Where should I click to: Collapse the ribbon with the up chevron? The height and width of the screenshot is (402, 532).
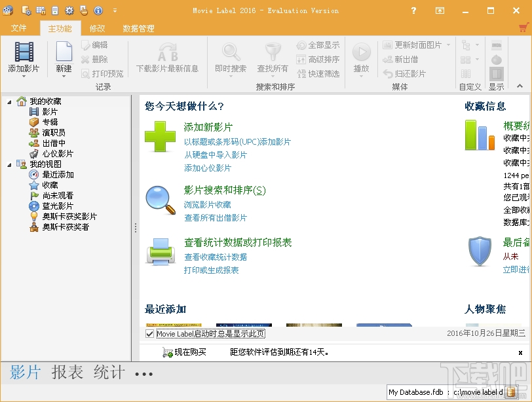(x=520, y=86)
